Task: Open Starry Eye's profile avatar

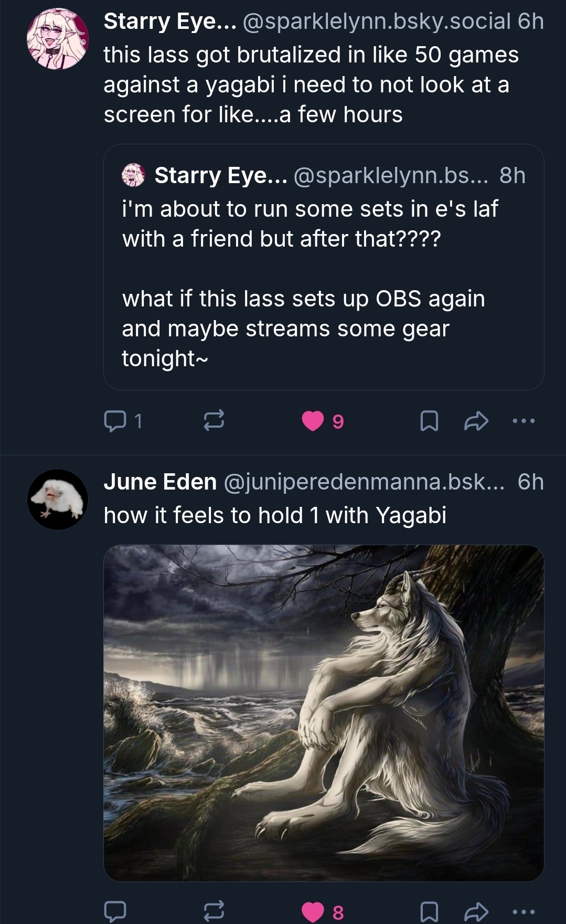Action: pyautogui.click(x=58, y=39)
